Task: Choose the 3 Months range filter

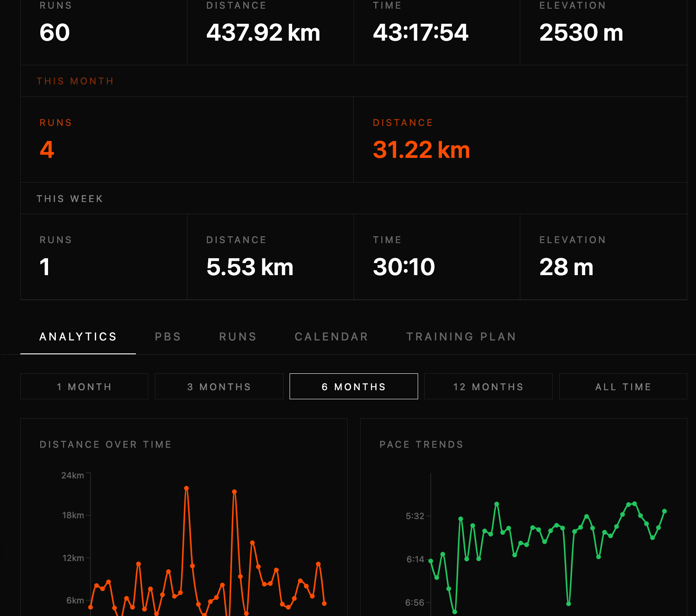Action: coord(219,386)
